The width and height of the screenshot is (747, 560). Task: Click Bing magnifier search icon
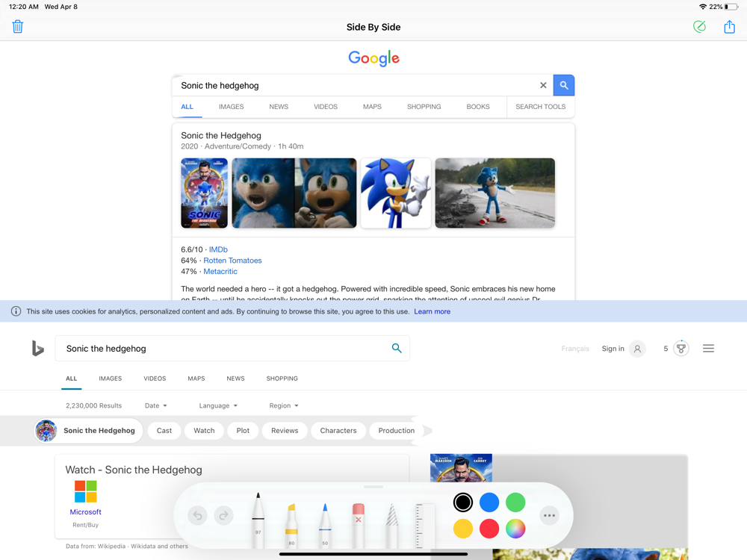397,348
